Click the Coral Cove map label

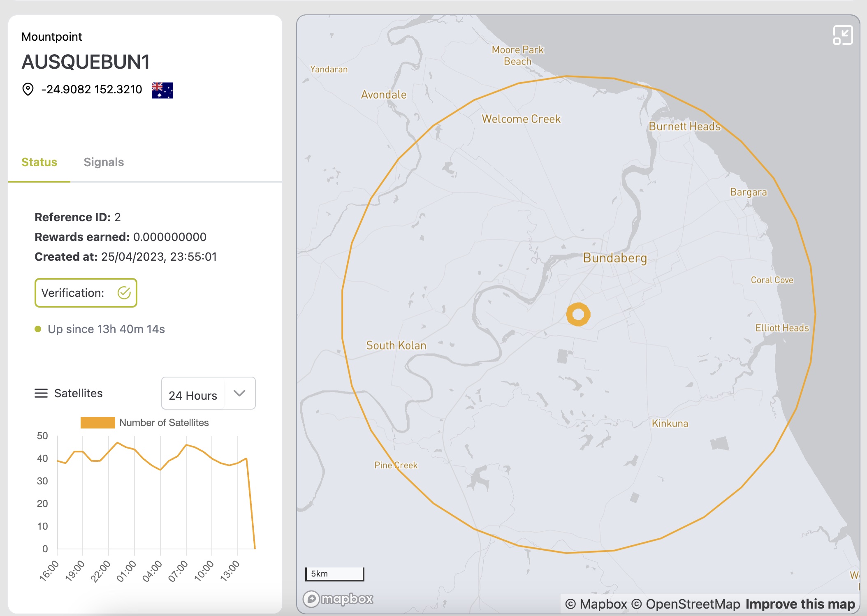click(772, 280)
